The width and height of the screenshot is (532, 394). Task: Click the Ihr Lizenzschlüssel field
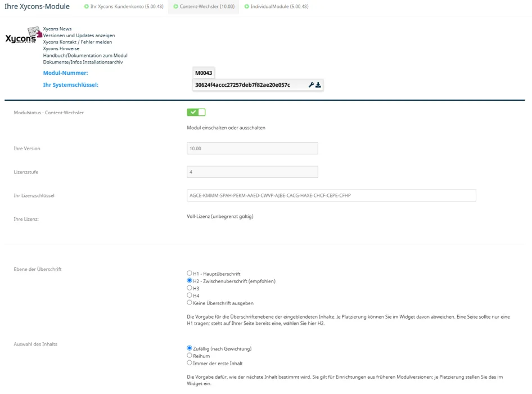(x=331, y=196)
